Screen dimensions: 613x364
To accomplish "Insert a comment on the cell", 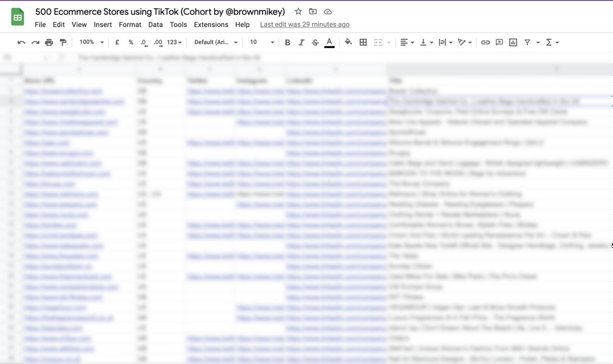I will (499, 42).
